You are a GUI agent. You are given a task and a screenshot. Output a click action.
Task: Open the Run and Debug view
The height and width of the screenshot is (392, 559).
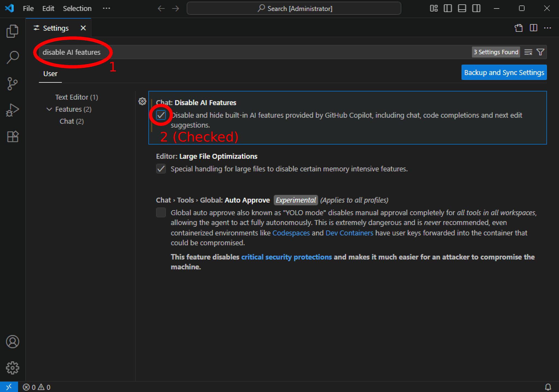coord(12,110)
